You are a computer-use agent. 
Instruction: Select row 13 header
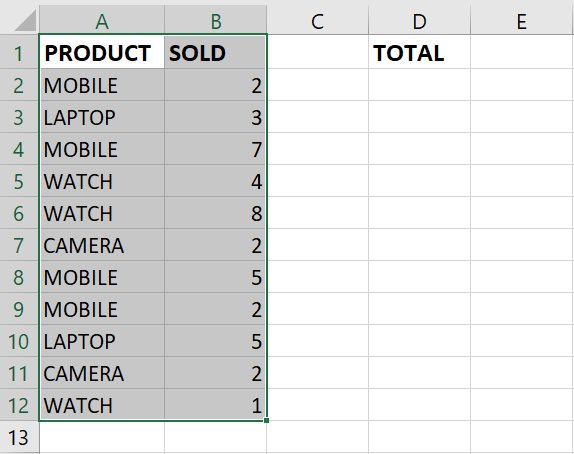(19, 437)
